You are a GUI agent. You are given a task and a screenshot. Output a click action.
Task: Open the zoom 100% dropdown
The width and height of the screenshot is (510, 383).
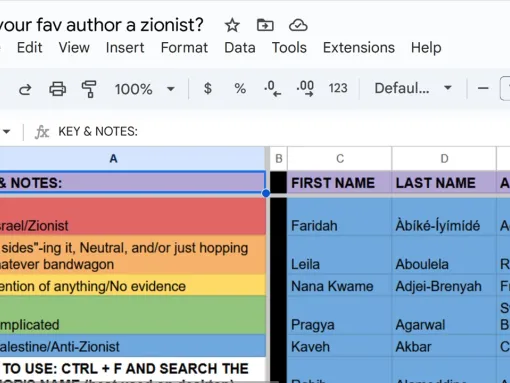145,89
